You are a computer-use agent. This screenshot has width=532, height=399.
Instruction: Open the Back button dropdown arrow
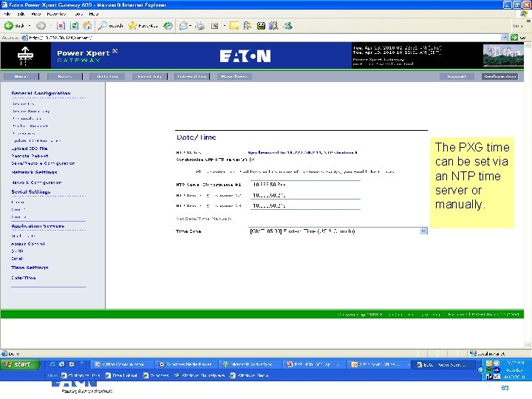pos(30,26)
